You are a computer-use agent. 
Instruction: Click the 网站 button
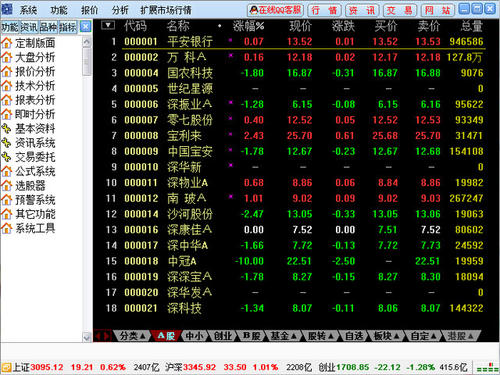click(437, 10)
